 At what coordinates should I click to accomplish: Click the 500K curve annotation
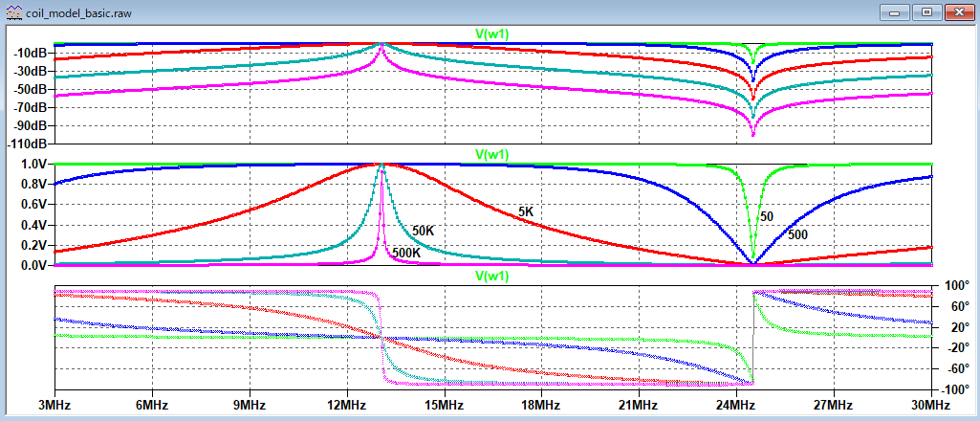405,254
